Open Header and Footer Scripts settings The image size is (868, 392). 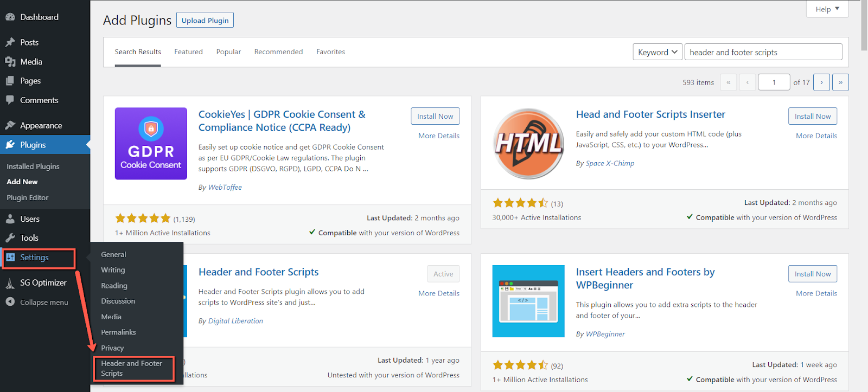[131, 368]
